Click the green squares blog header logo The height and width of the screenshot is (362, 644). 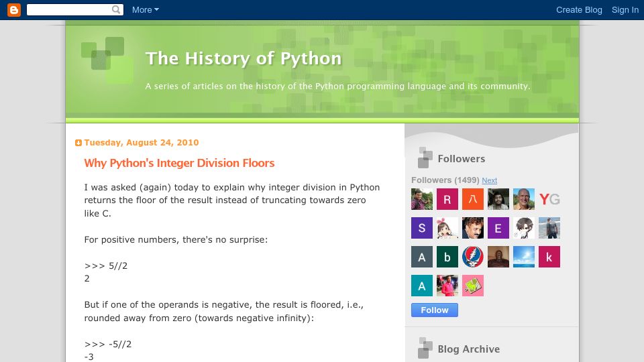pyautogui.click(x=107, y=60)
